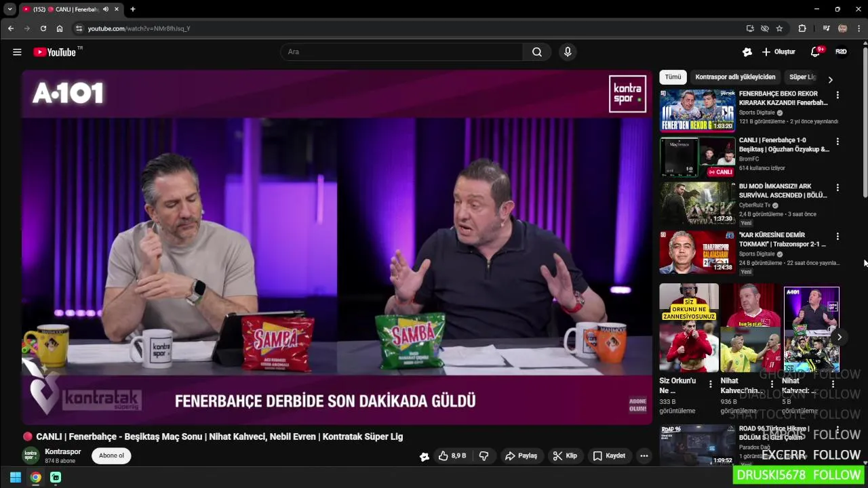Share the video via Paylaş
Viewport: 868px width, 488px height.
[521, 456]
